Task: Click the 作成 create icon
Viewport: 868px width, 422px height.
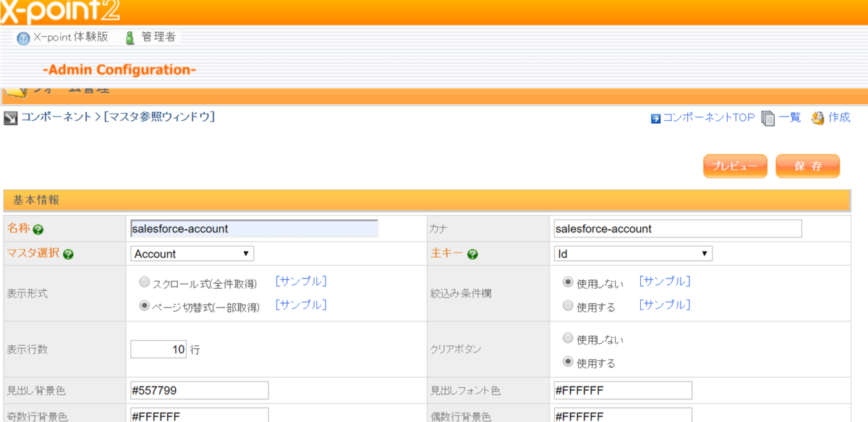Action: click(x=818, y=118)
